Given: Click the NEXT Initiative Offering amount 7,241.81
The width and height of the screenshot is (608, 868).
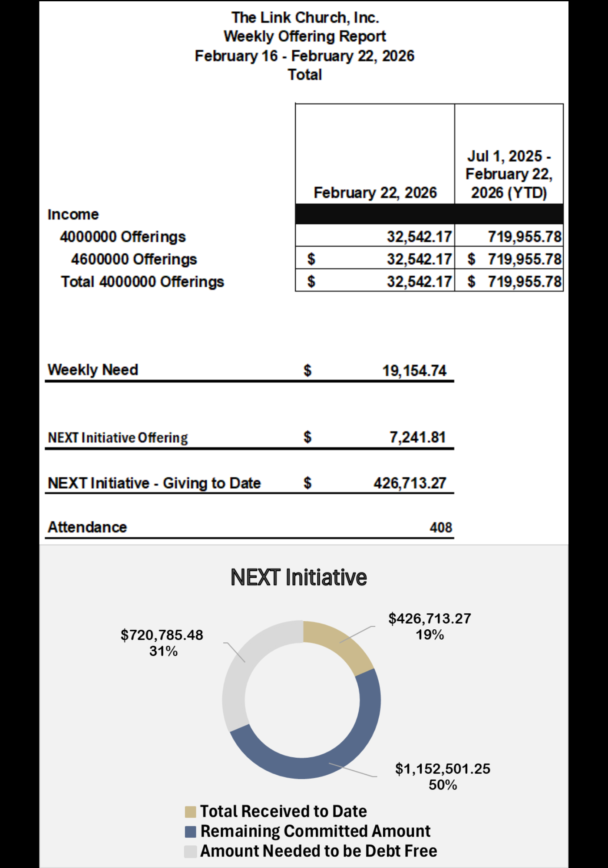Looking at the screenshot, I should [417, 437].
